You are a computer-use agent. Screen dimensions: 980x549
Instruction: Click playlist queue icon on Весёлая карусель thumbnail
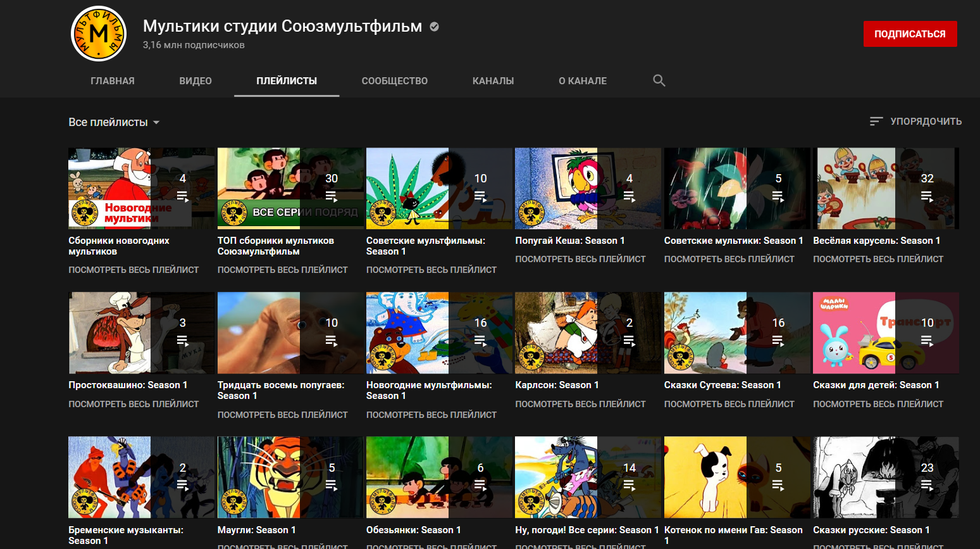click(x=927, y=196)
